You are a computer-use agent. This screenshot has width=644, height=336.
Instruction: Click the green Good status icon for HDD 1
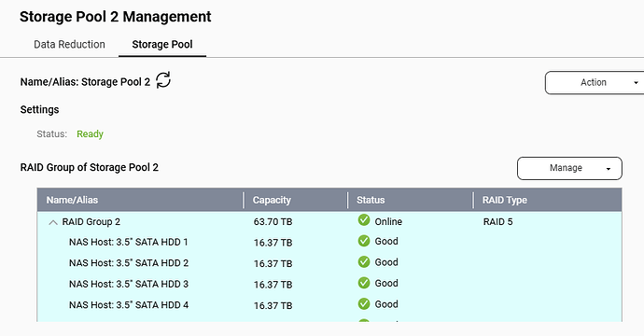[364, 241]
